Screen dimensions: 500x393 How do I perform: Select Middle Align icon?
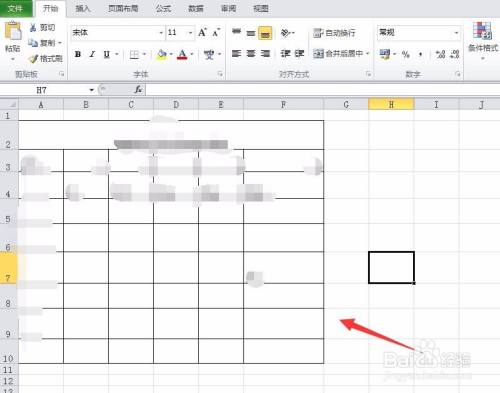click(x=251, y=33)
